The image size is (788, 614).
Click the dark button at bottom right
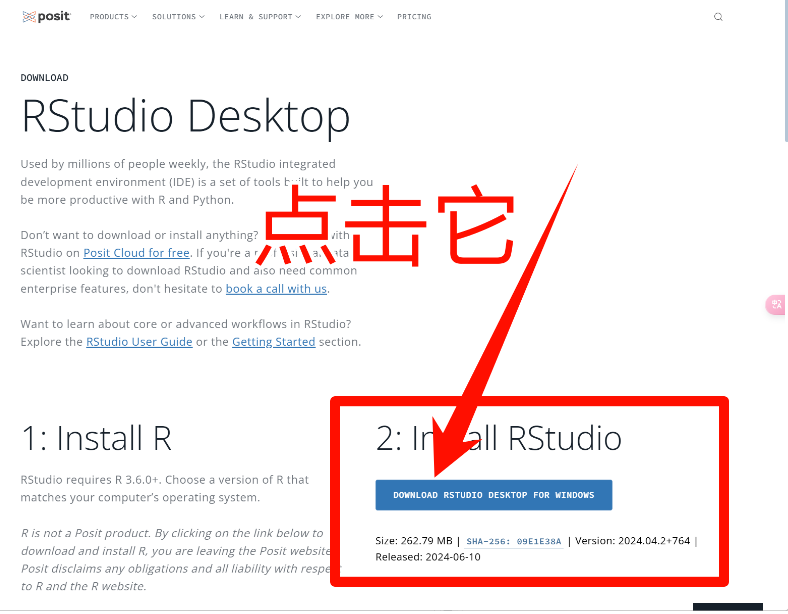728,606
